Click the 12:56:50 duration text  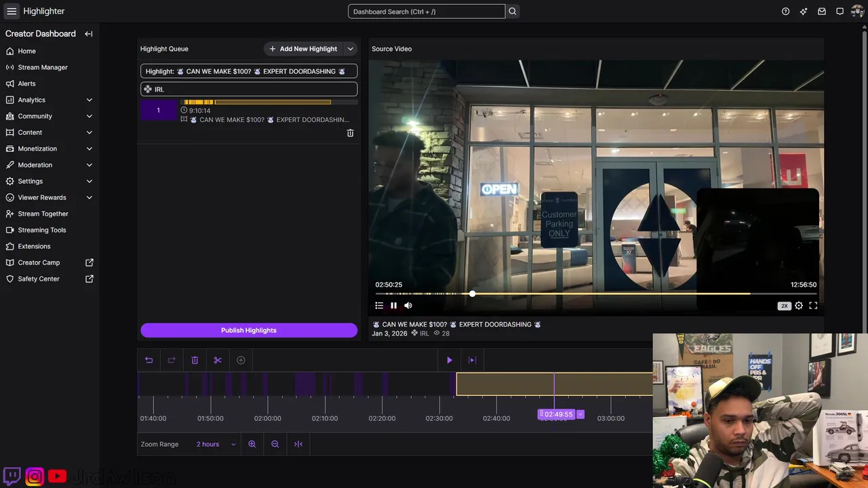803,285
